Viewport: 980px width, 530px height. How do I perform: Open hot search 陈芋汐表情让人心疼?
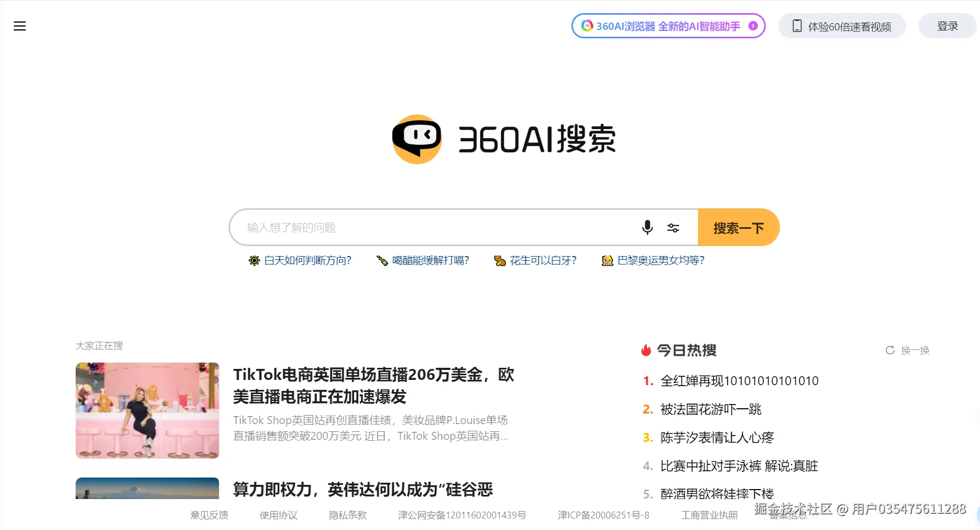[717, 438]
